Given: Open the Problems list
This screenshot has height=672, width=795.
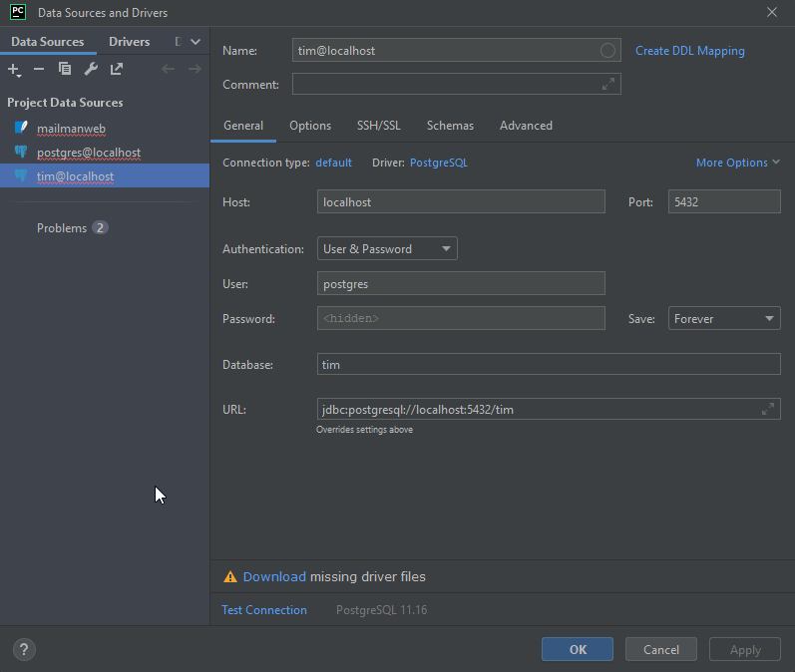Looking at the screenshot, I should 62,228.
